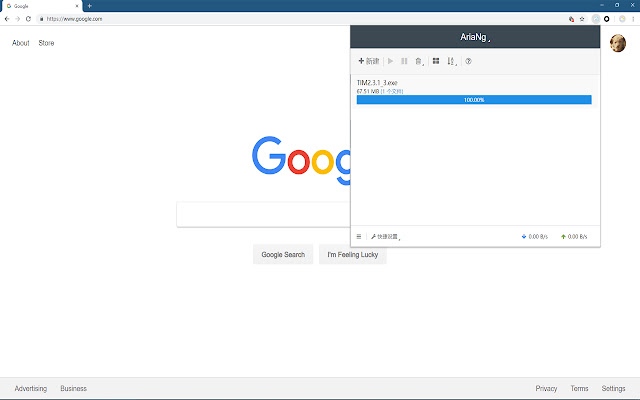This screenshot has width=640, height=400.
Task: Select the Google browser tab
Action: coord(41,6)
